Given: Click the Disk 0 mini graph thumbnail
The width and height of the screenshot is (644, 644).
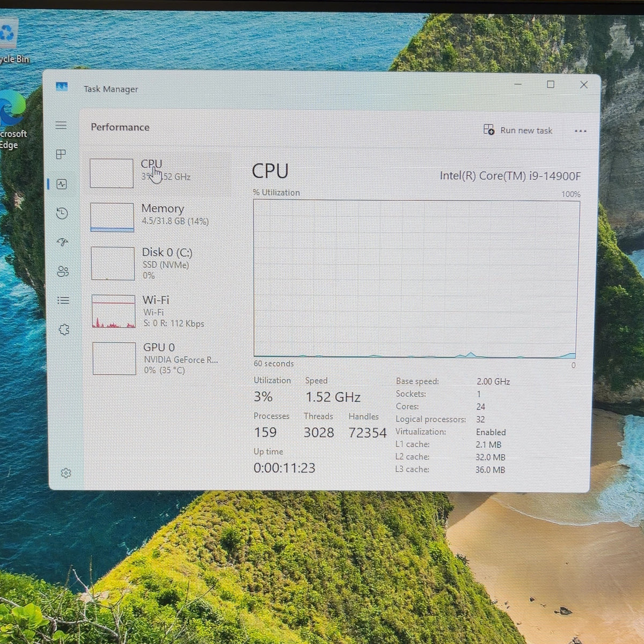Looking at the screenshot, I should (113, 264).
